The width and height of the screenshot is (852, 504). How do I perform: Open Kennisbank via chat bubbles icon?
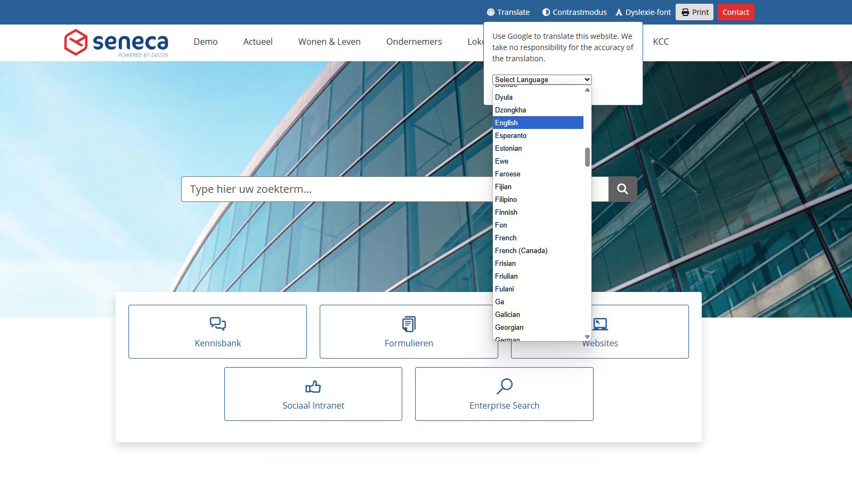[x=217, y=323]
